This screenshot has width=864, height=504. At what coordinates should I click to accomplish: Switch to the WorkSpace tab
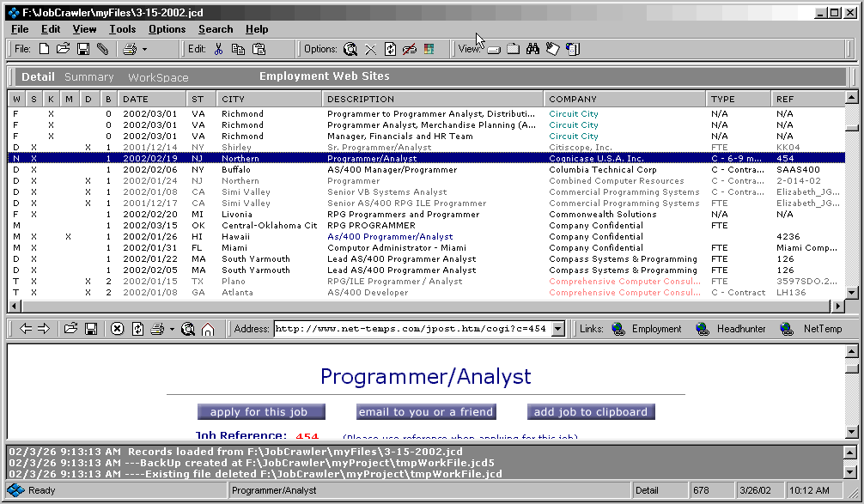pos(158,77)
